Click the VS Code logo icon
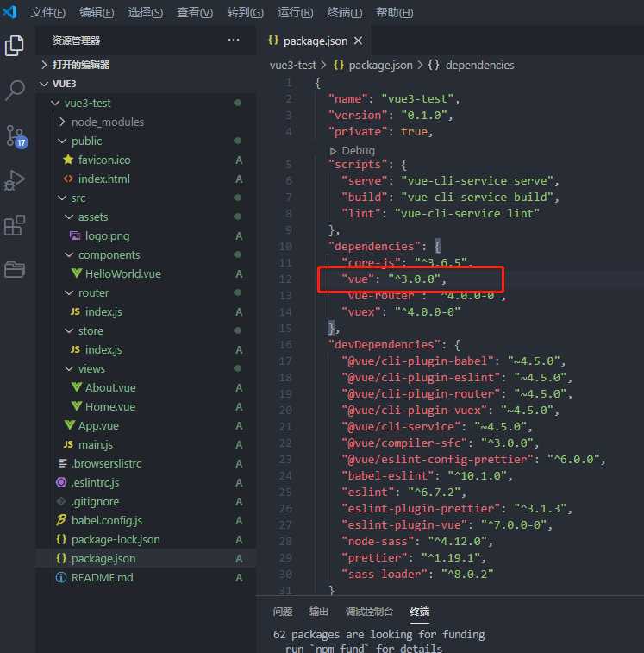 (9, 12)
